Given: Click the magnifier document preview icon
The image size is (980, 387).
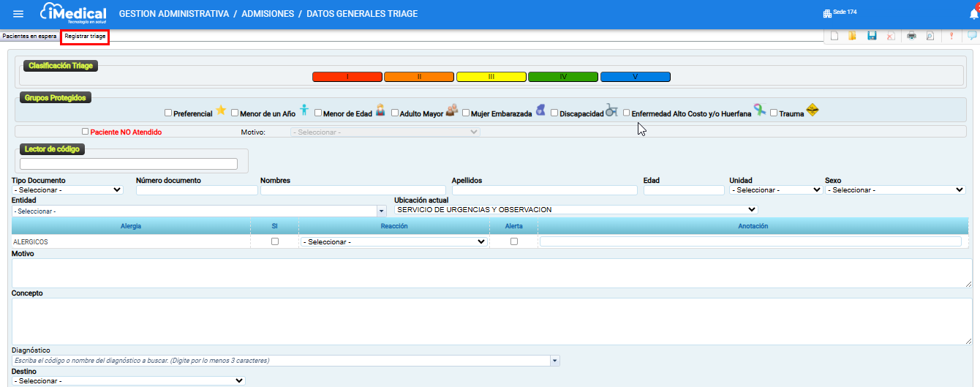Looking at the screenshot, I should (x=930, y=36).
